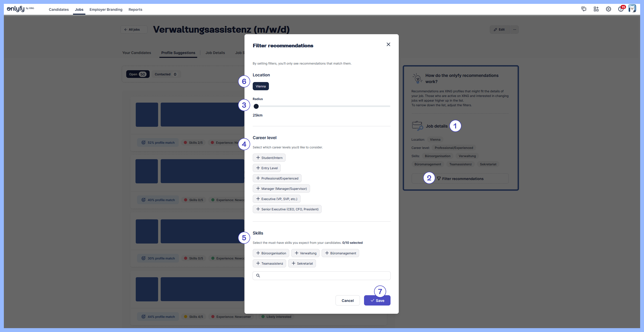
Task: Open the three-dot more options menu
Action: coord(514,30)
